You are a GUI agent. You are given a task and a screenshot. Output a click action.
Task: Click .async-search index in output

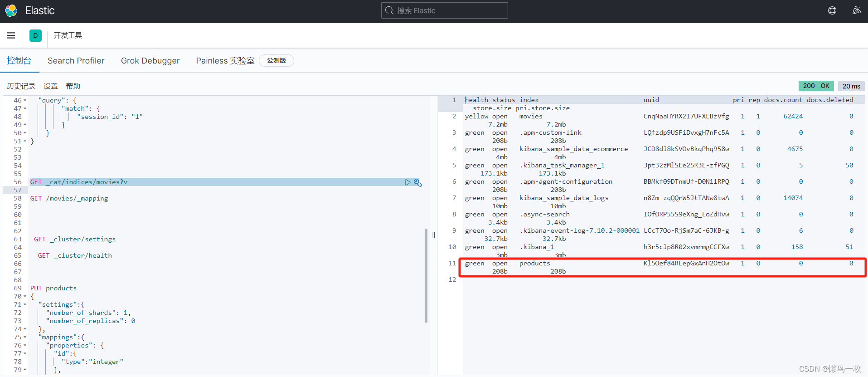[x=544, y=214]
